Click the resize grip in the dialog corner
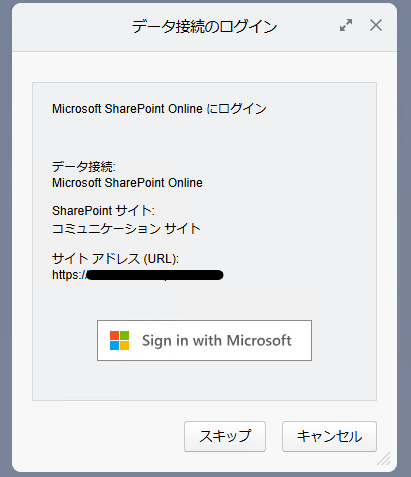Screen dimensions: 411x477 pyautogui.click(x=384, y=459)
